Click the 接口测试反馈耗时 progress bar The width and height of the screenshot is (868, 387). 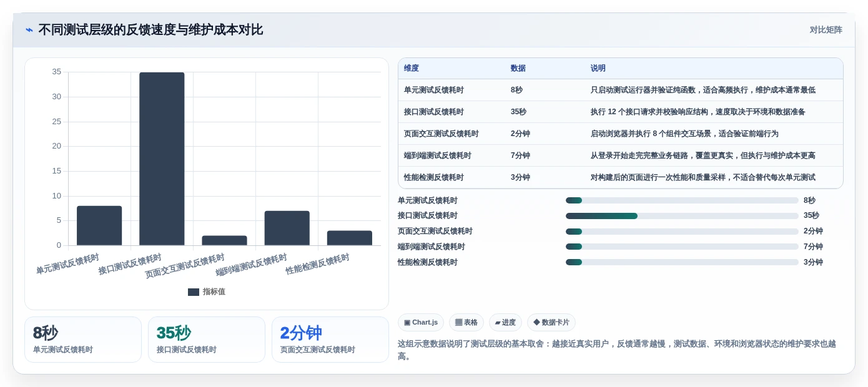[682, 216]
